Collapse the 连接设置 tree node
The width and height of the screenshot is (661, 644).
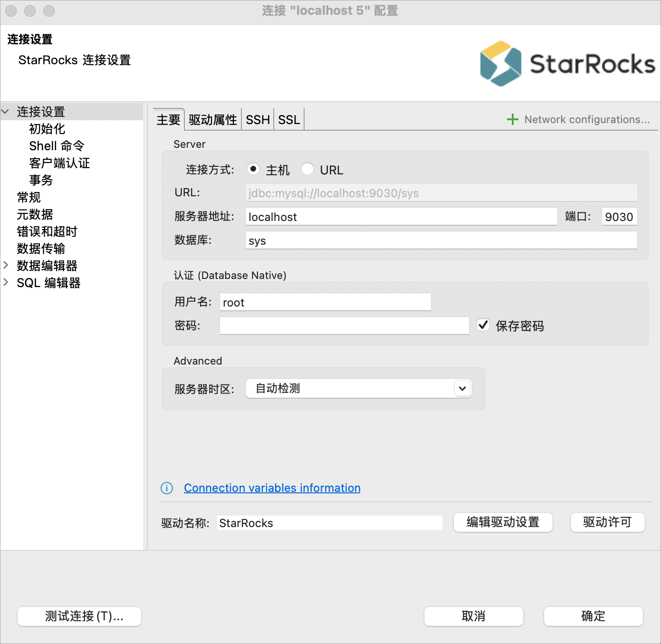(x=5, y=112)
